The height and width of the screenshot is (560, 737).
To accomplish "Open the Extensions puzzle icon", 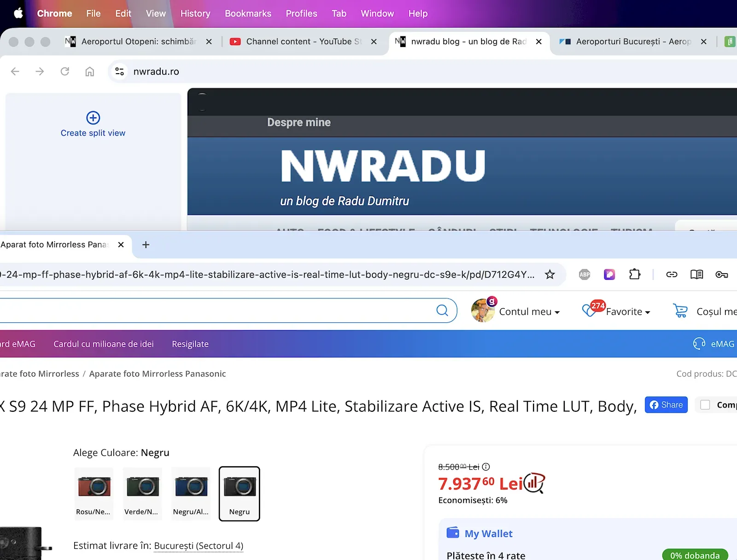I will (x=635, y=275).
